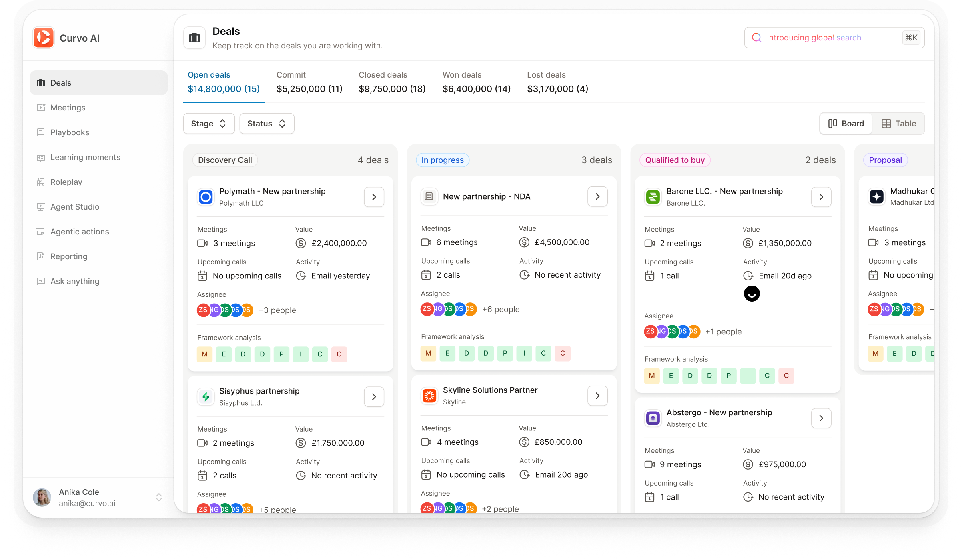This screenshot has width=962, height=560.
Task: Open the Stage filter dropdown
Action: (209, 124)
